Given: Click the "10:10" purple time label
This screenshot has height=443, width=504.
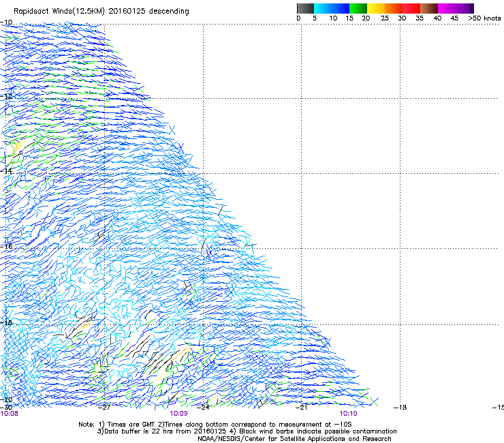Looking at the screenshot, I should tap(349, 414).
